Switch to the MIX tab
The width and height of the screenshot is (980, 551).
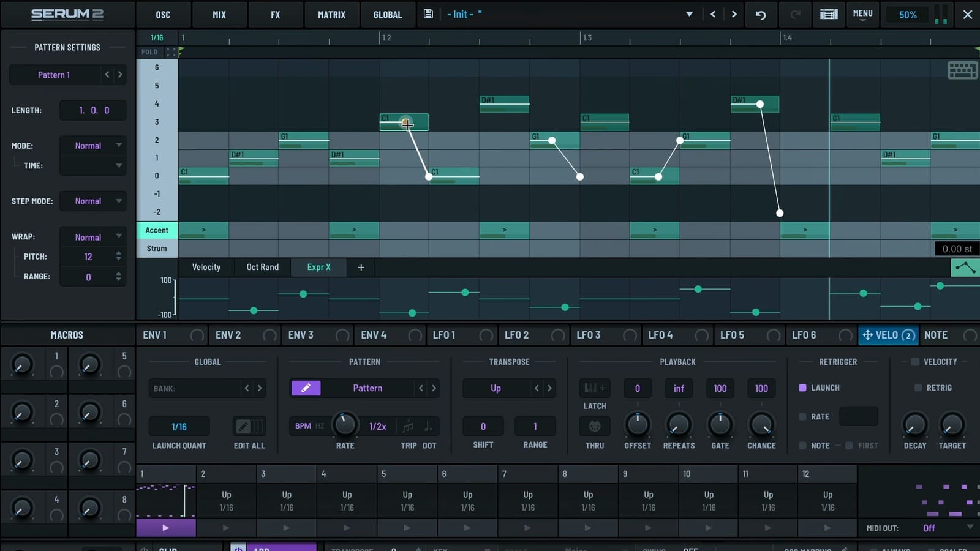tap(219, 15)
